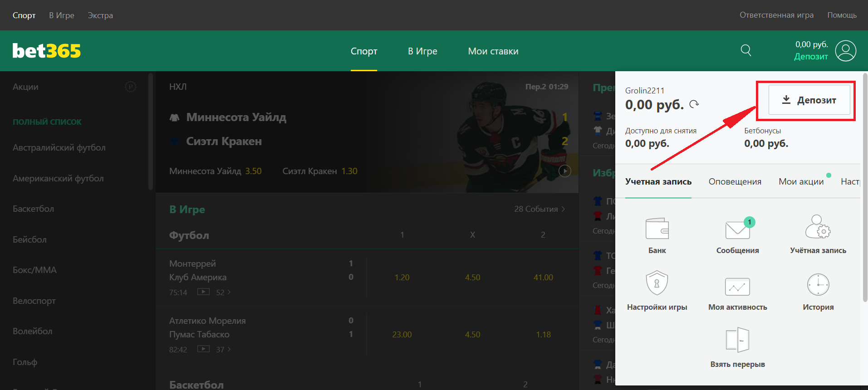Click the Деposit button in account panel
The image size is (868, 390).
[809, 100]
